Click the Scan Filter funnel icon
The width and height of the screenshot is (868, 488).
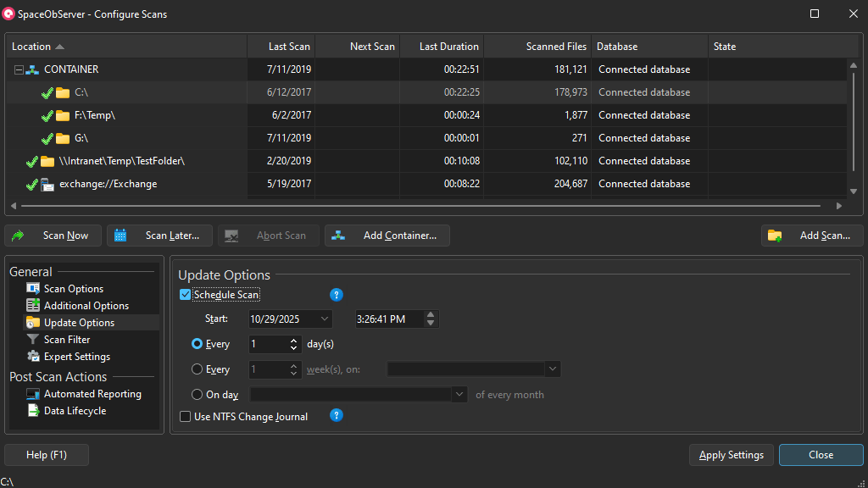click(x=33, y=340)
